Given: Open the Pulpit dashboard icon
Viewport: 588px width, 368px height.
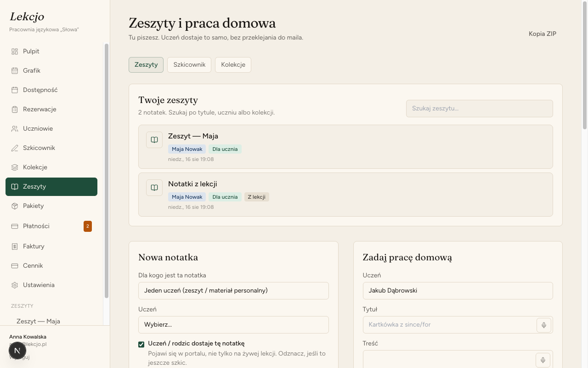Looking at the screenshot, I should tap(15, 52).
